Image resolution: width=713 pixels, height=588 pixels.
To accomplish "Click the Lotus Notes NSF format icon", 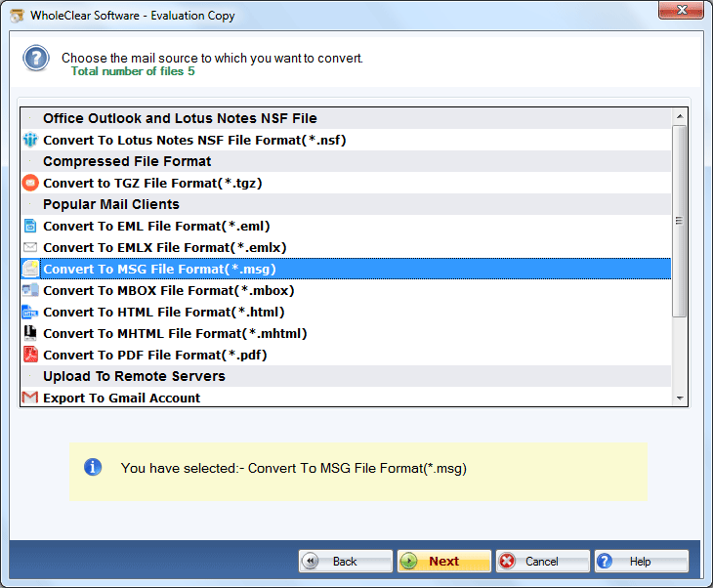I will click(30, 140).
